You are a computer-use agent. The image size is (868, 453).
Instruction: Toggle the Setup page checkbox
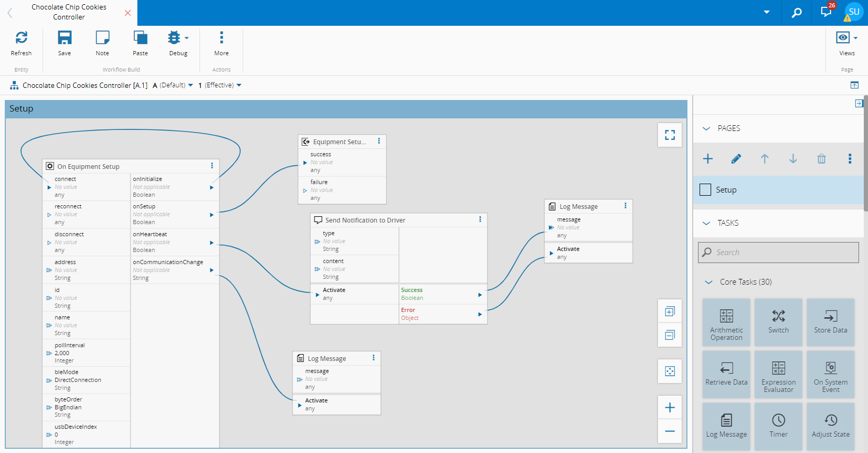click(x=705, y=190)
